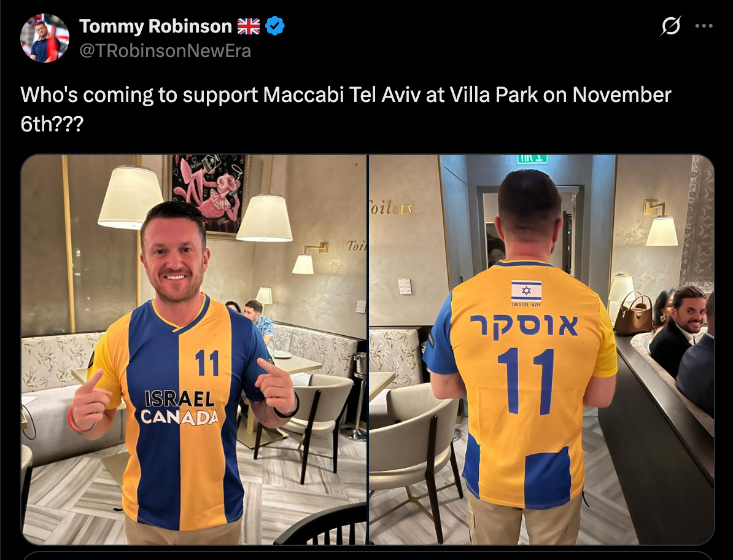This screenshot has width=733, height=560.
Task: Click the small 11 on jersey front
Action: coord(207,363)
